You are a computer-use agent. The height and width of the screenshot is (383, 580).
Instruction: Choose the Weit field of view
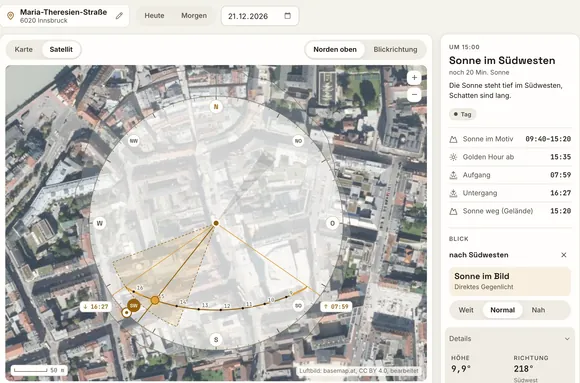click(x=466, y=310)
